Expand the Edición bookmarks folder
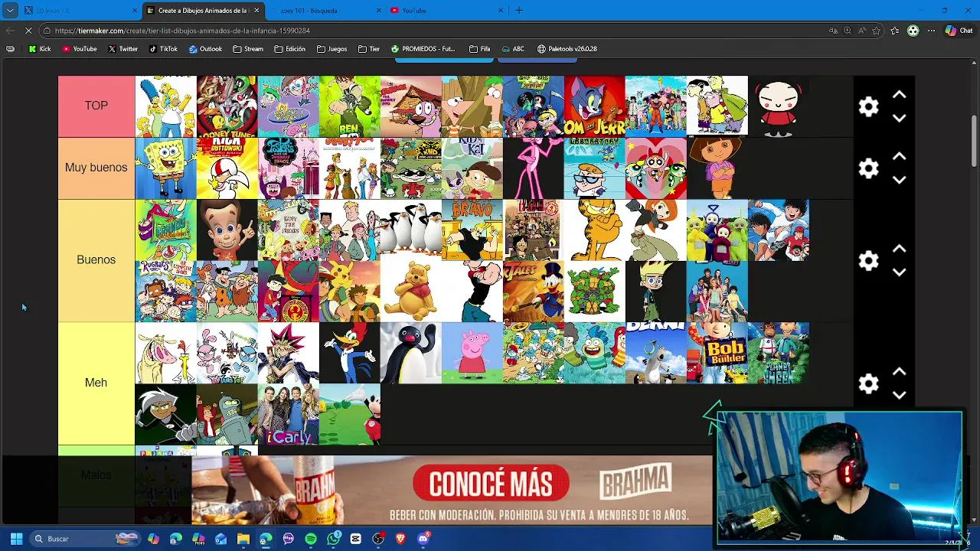The image size is (980, 551). 290,49
